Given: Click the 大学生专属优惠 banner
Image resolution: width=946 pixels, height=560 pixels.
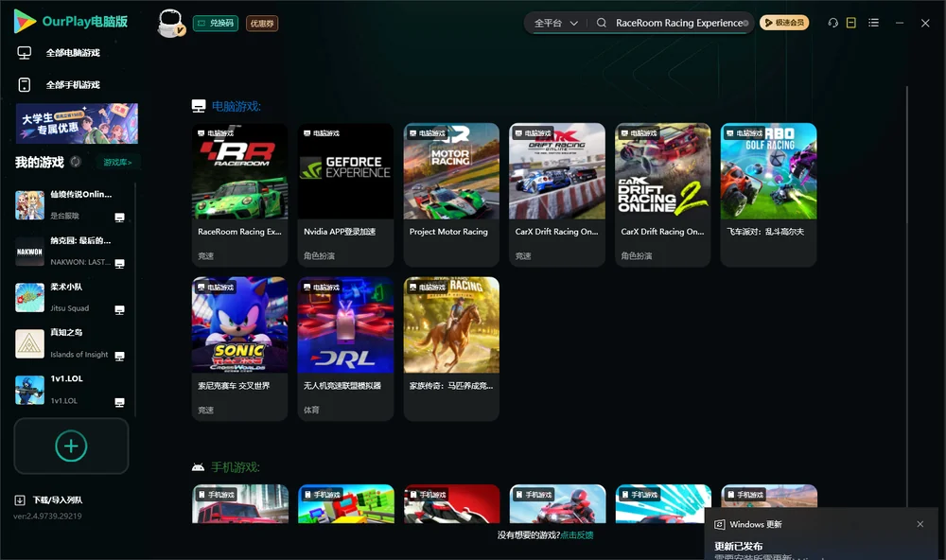Looking at the screenshot, I should coord(77,123).
